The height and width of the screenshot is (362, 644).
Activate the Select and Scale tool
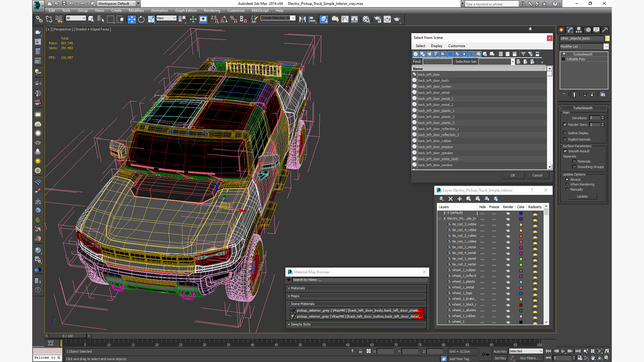pyautogui.click(x=151, y=19)
